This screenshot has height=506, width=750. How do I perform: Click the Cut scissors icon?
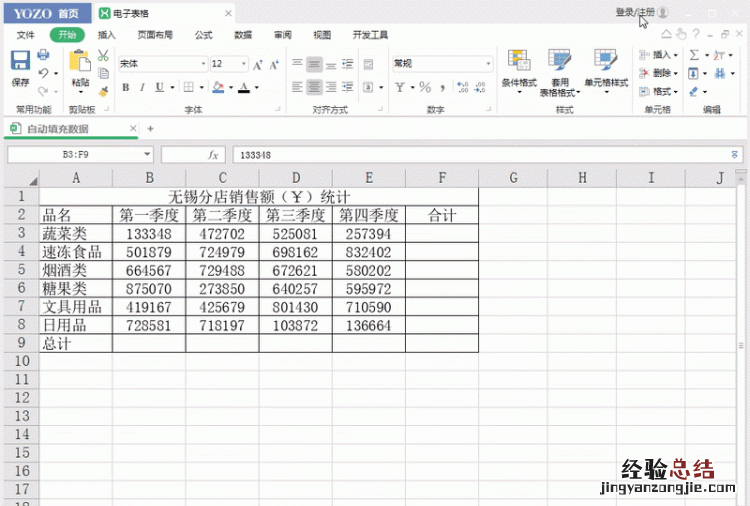pyautogui.click(x=103, y=56)
